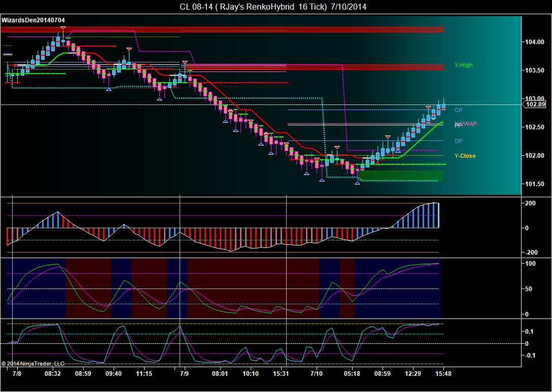552x392 pixels.
Task: Select the white pp pivot label
Action: pos(458,125)
